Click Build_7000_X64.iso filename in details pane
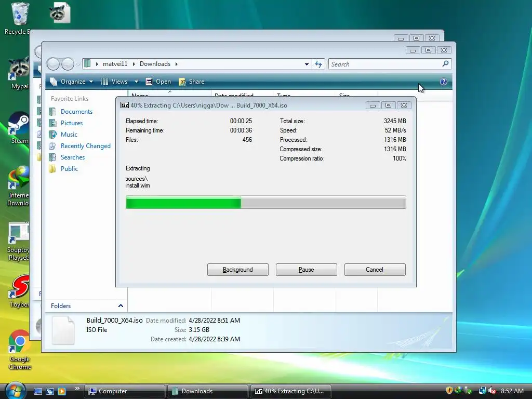The image size is (532, 399). pos(114,320)
